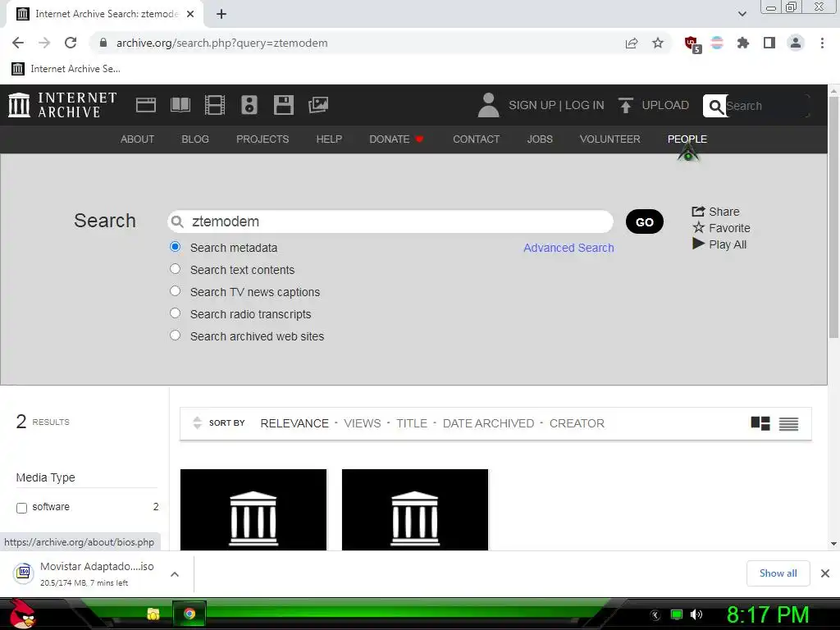This screenshot has height=630, width=840.
Task: Select Search TV news captions option
Action: (x=176, y=291)
